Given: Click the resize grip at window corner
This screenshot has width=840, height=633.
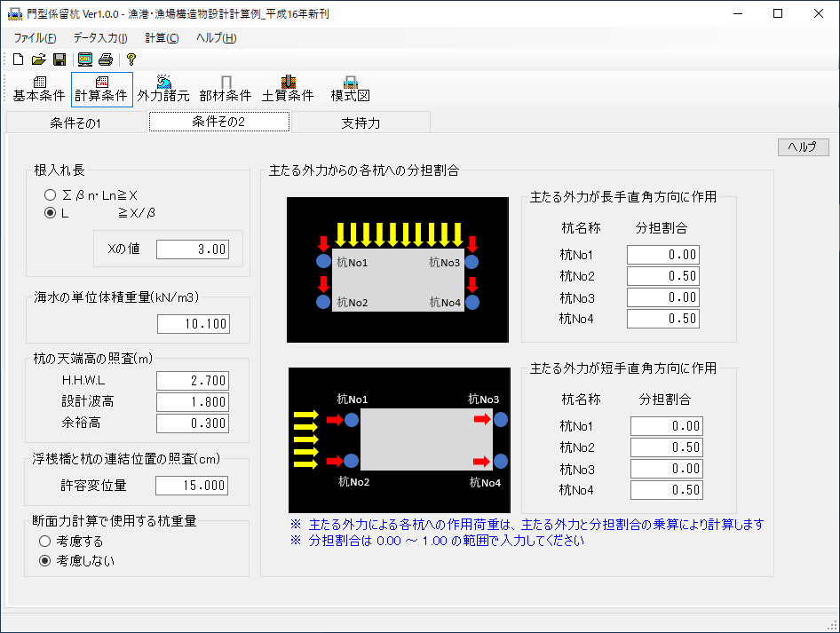Looking at the screenshot, I should [833, 625].
